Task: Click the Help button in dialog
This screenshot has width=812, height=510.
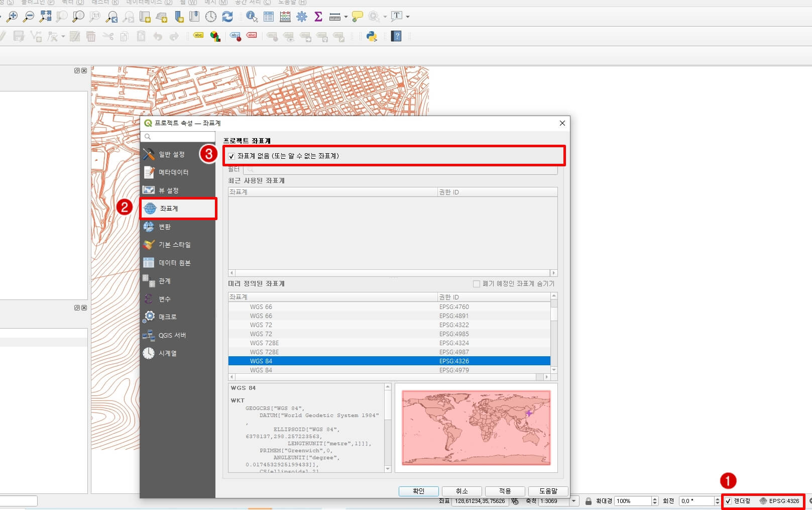Action: [548, 491]
